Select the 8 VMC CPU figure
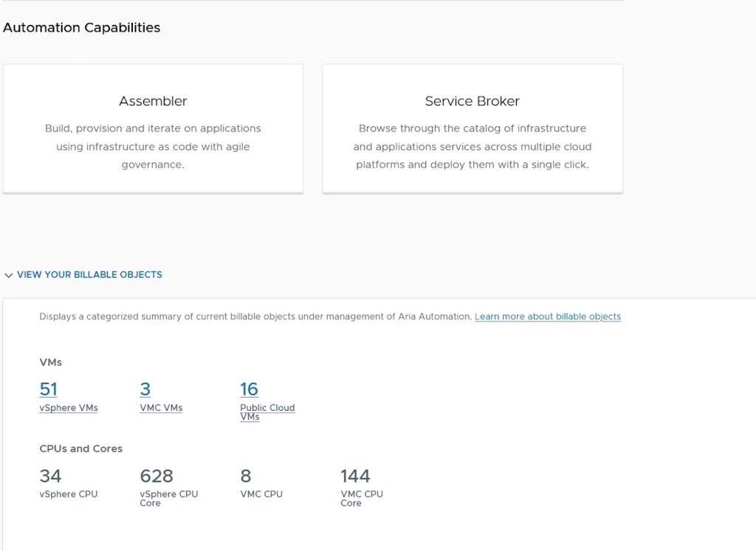 246,476
